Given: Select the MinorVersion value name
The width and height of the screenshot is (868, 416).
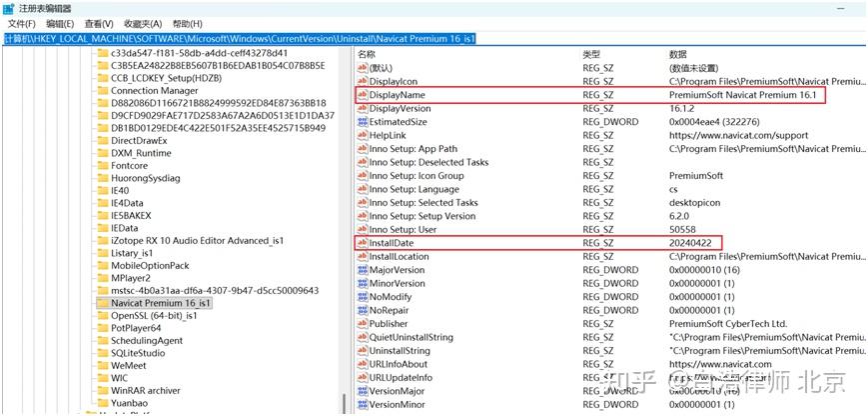Looking at the screenshot, I should 397,283.
